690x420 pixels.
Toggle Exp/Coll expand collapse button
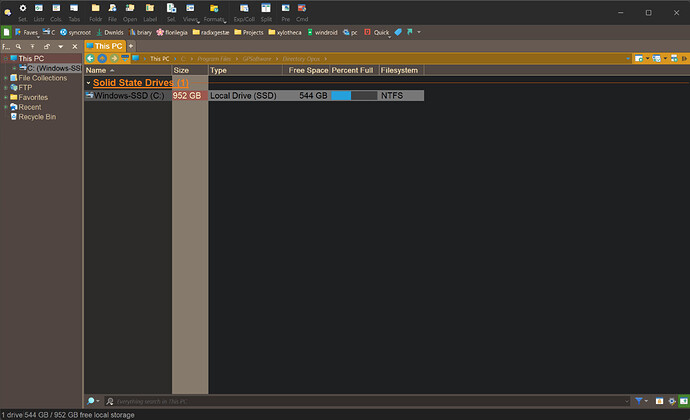pyautogui.click(x=244, y=11)
